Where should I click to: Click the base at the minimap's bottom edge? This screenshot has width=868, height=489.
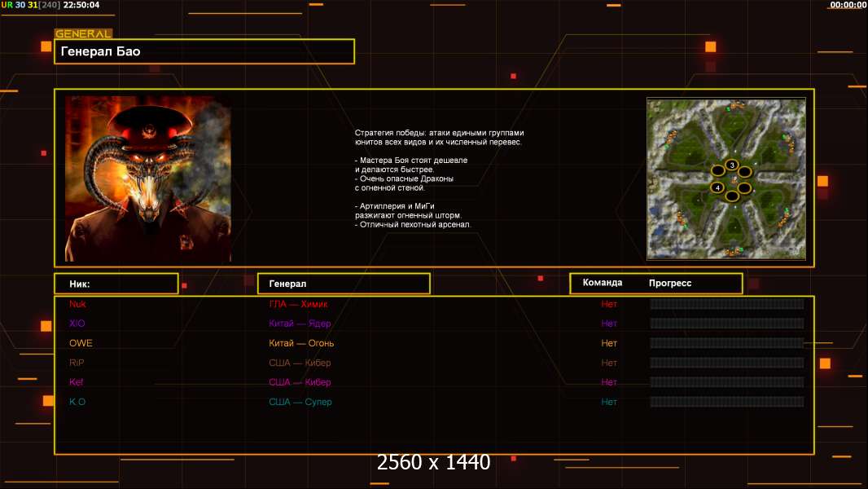tap(732, 252)
